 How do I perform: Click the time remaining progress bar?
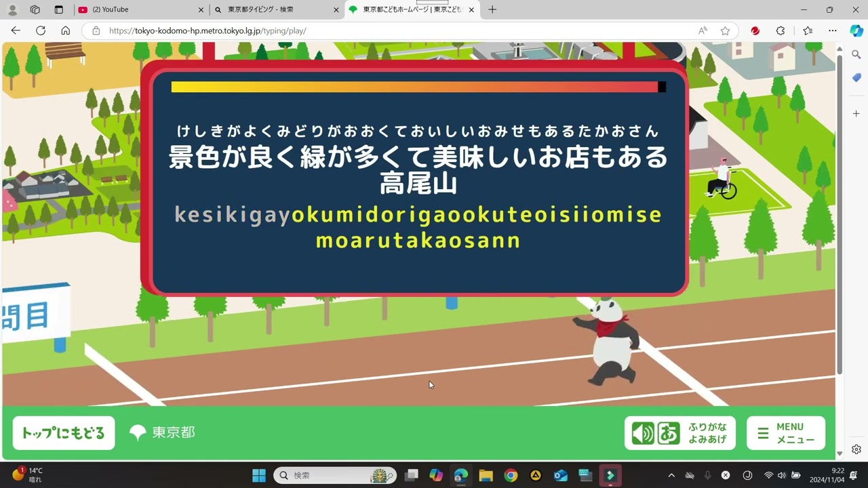point(418,87)
